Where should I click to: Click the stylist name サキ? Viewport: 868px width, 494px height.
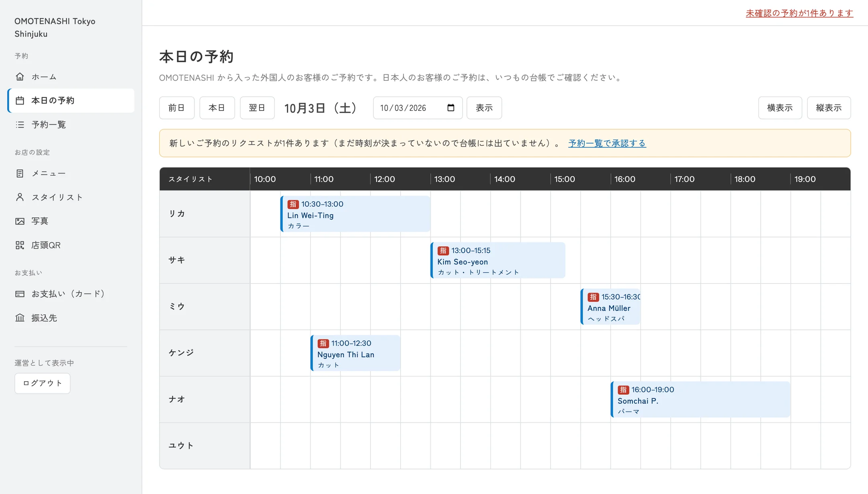click(x=177, y=260)
